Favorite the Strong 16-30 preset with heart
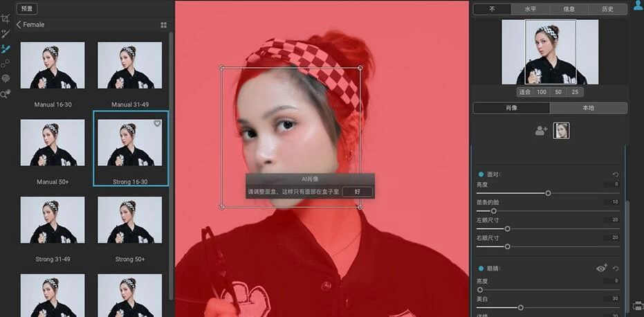644x317 pixels. coord(157,123)
